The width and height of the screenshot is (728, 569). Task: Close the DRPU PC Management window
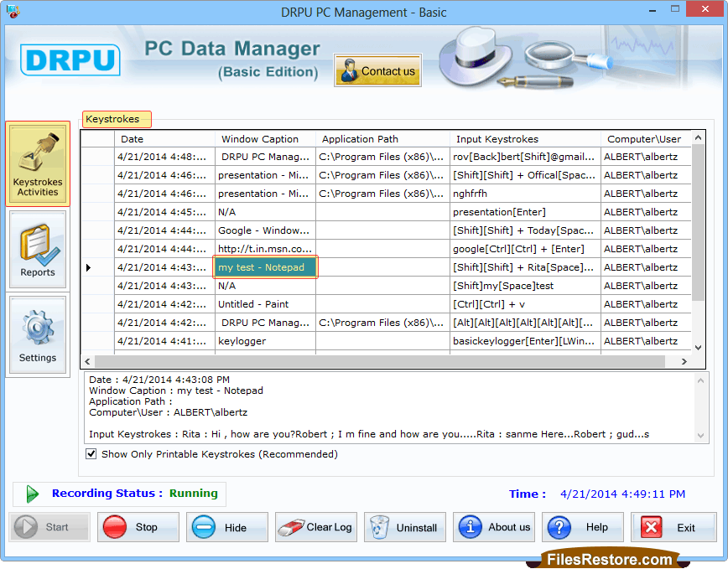(705, 9)
